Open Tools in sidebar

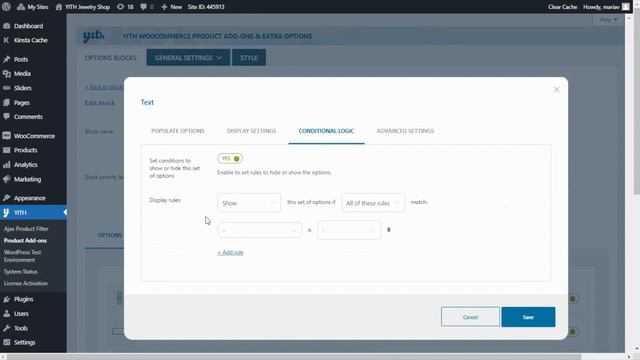click(21, 328)
